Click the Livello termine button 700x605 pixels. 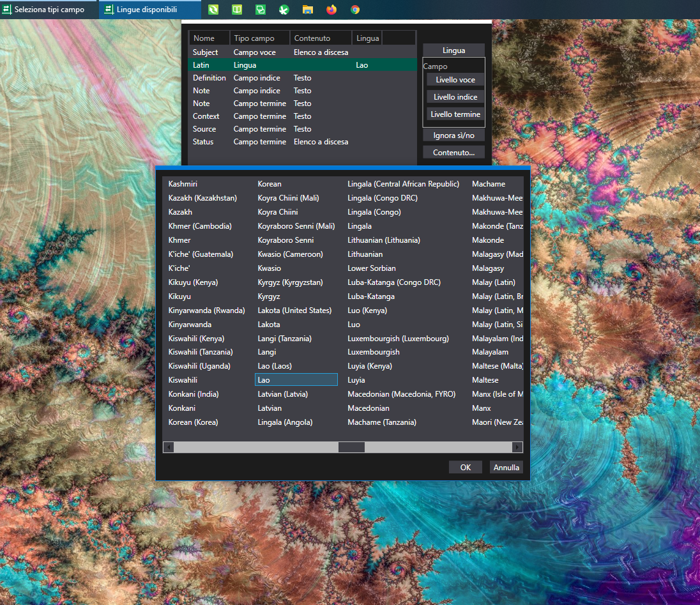coord(455,114)
